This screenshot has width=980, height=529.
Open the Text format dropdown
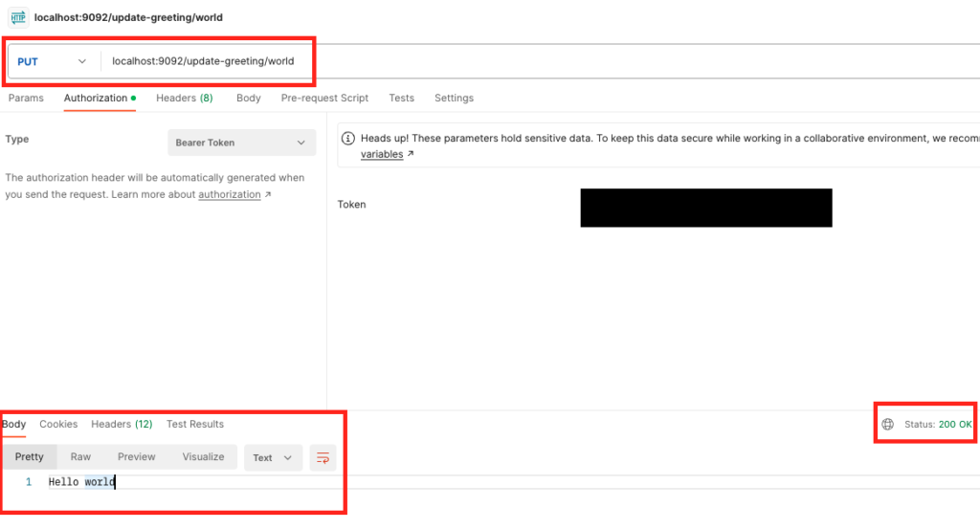tap(273, 457)
